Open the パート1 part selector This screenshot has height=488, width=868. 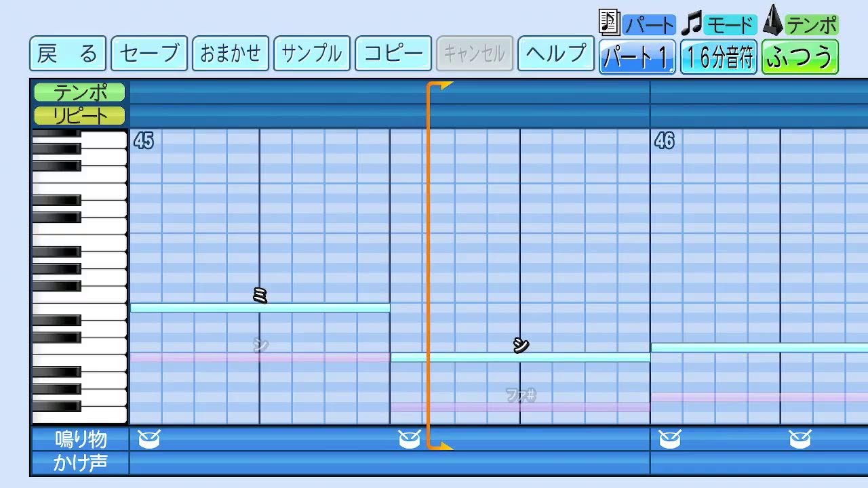pyautogui.click(x=637, y=57)
